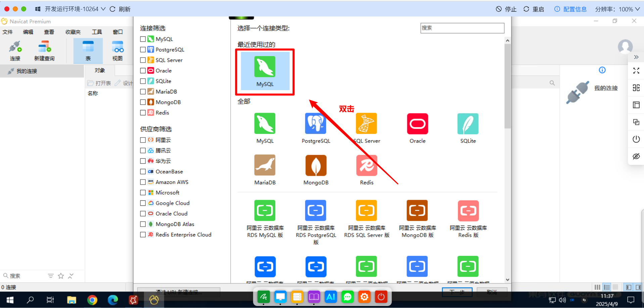The image size is (644, 308).
Task: Check the MySQL connection filter
Action: pos(143,39)
